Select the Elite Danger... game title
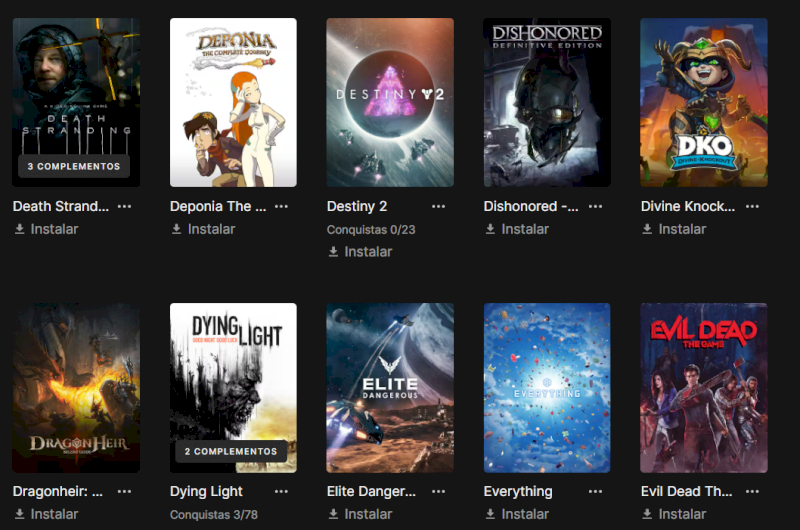The height and width of the screenshot is (530, 800). (371, 491)
